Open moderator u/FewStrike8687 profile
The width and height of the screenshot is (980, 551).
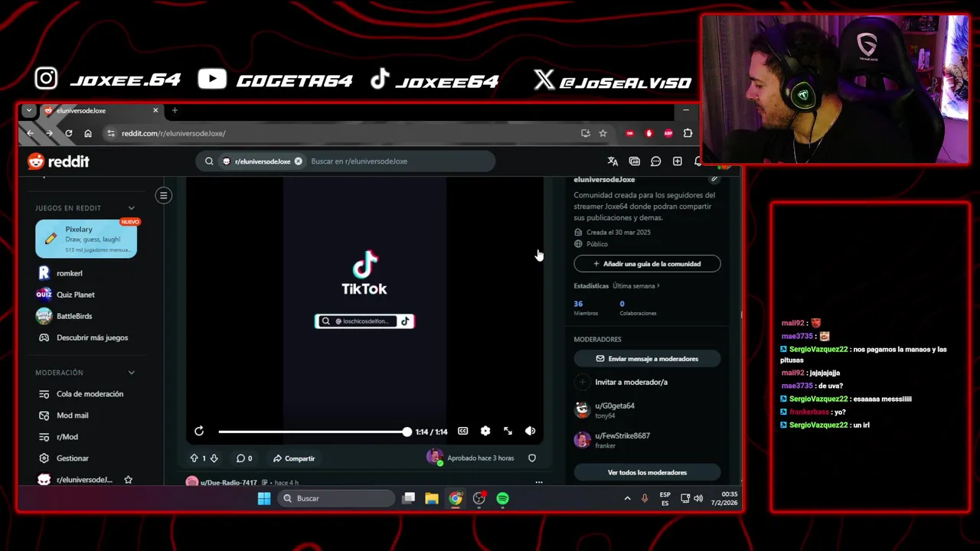click(622, 435)
